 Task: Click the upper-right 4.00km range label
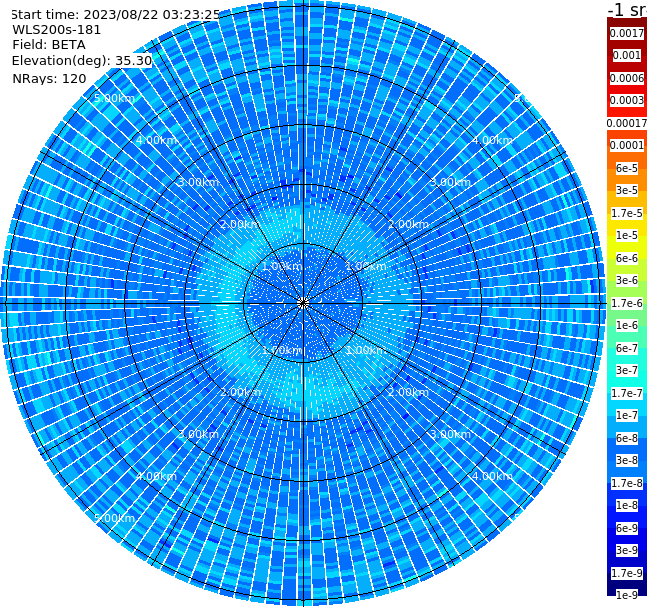click(x=492, y=140)
